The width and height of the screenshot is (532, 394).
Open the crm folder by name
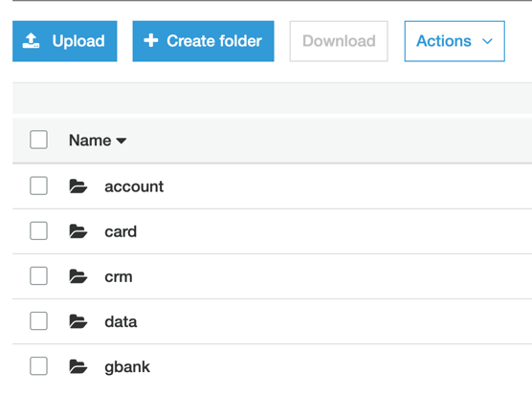pyautogui.click(x=119, y=277)
